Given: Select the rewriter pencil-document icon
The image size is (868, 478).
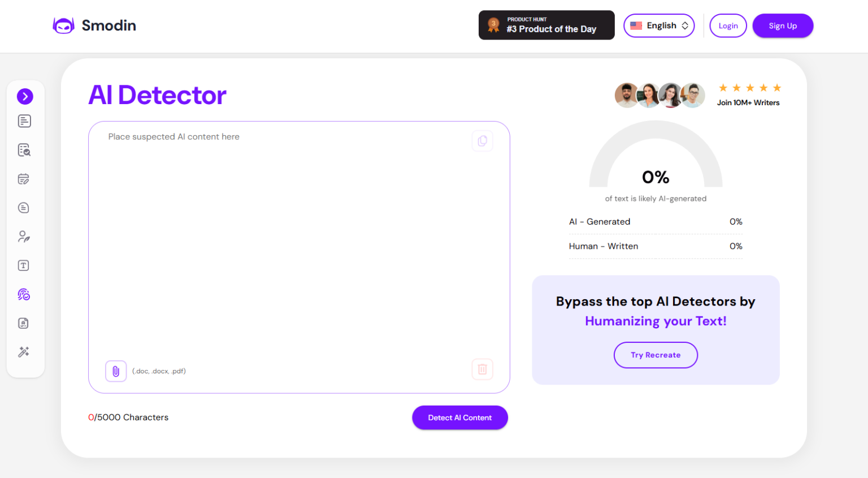Looking at the screenshot, I should point(24,178).
